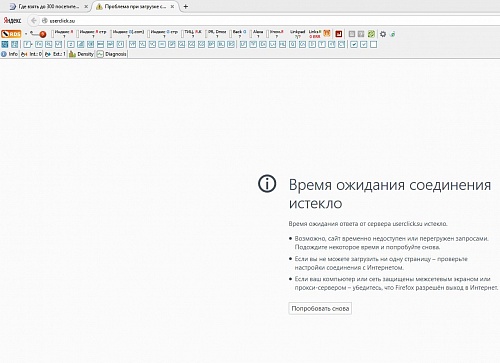
Task: Check the 'Индекс Я стр' parameter
Action: tap(93, 34)
